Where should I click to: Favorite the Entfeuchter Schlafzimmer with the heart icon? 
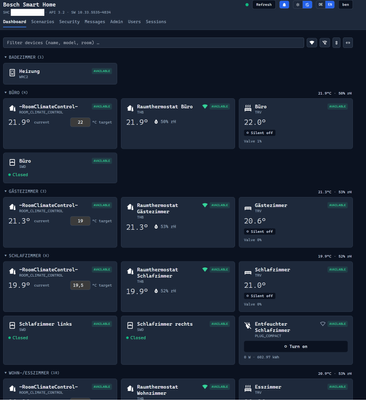click(322, 324)
